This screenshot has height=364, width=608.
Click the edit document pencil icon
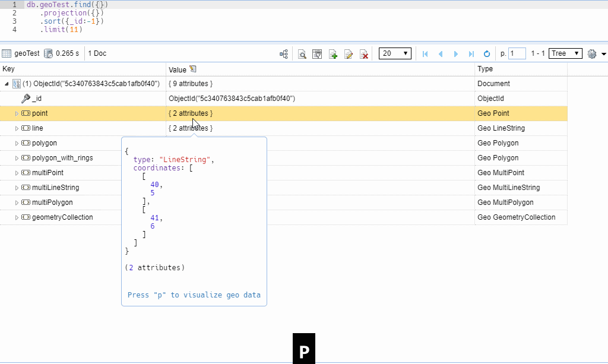pyautogui.click(x=348, y=54)
